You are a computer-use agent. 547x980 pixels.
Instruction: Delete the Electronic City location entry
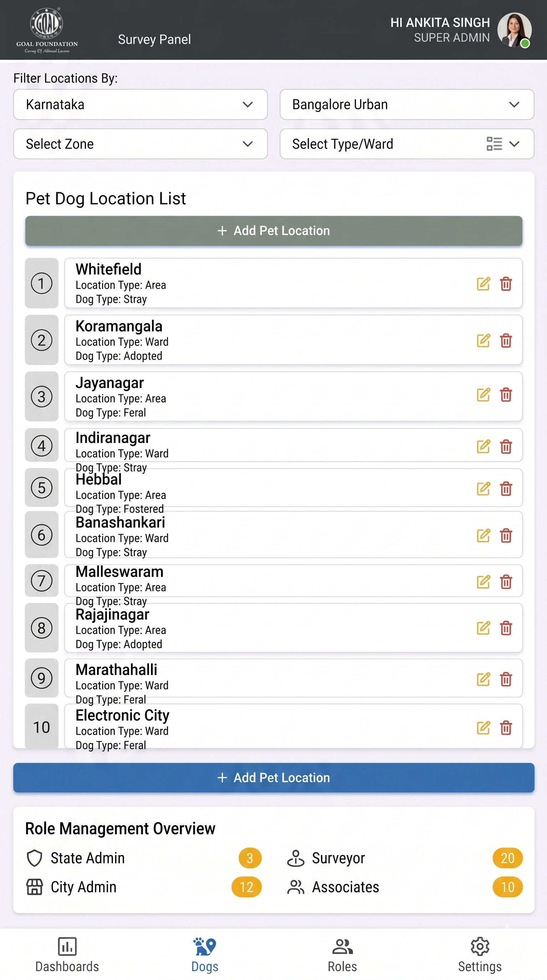(x=506, y=728)
